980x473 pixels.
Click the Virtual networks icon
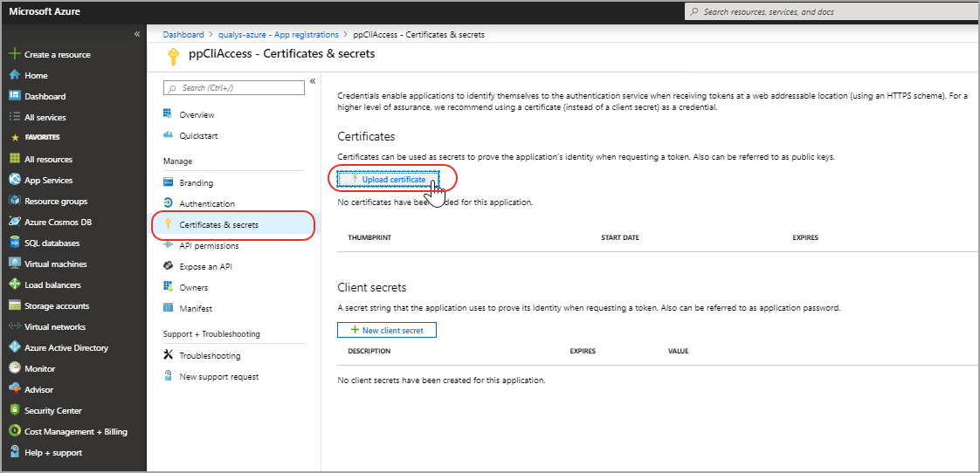click(x=15, y=326)
